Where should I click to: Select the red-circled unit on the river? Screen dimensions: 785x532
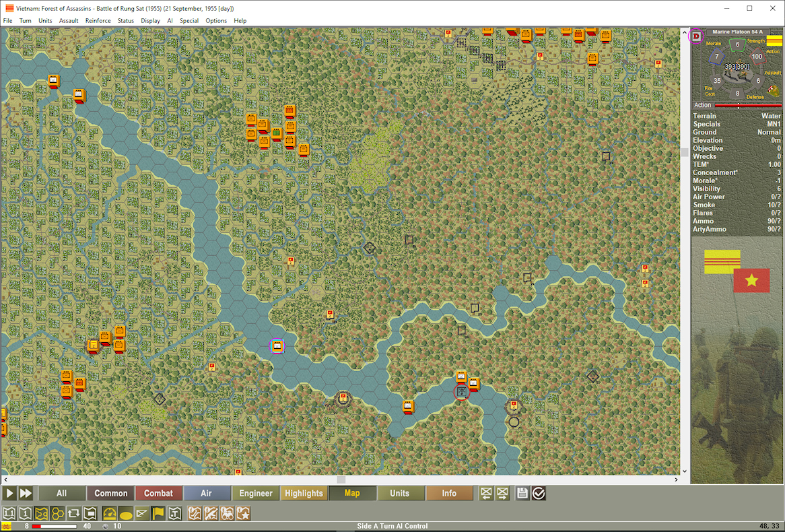462,392
